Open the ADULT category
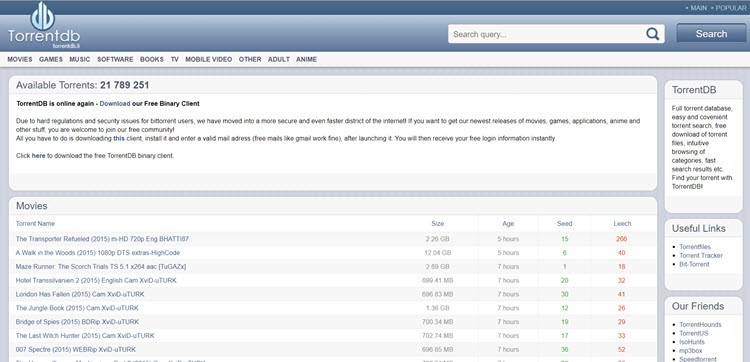 pyautogui.click(x=278, y=59)
